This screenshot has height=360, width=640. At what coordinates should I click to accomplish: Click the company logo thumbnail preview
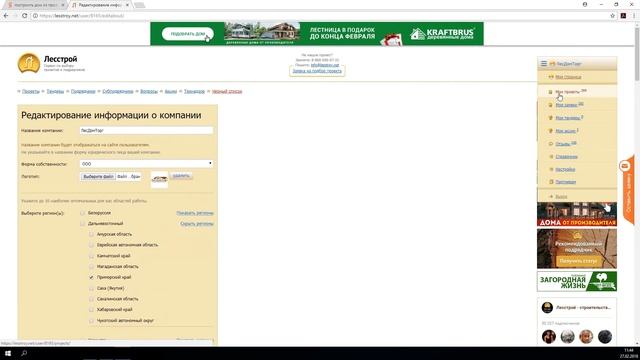click(159, 179)
